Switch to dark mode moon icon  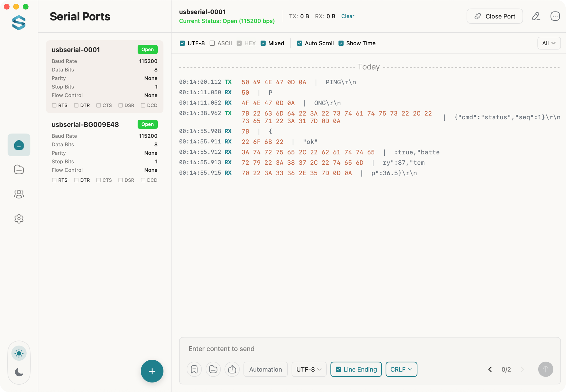tap(19, 372)
